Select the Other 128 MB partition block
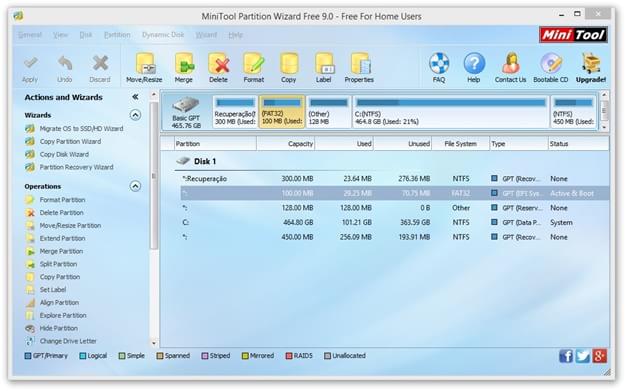 click(328, 112)
